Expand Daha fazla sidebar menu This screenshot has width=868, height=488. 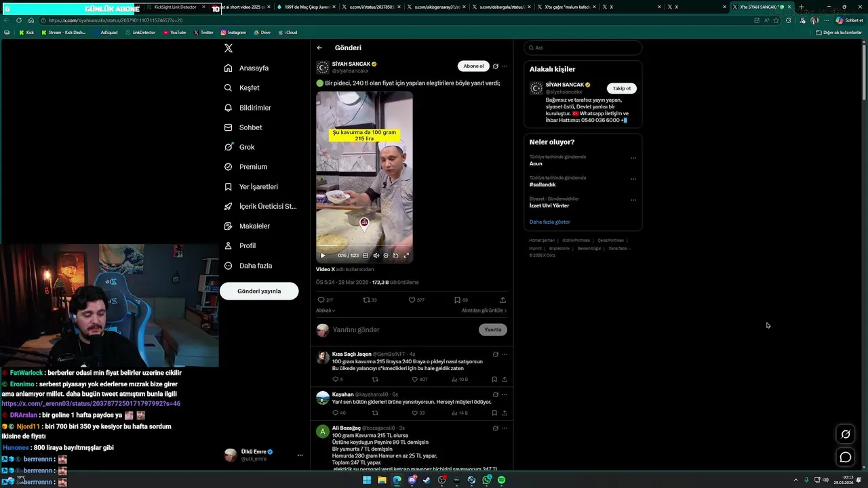point(248,266)
